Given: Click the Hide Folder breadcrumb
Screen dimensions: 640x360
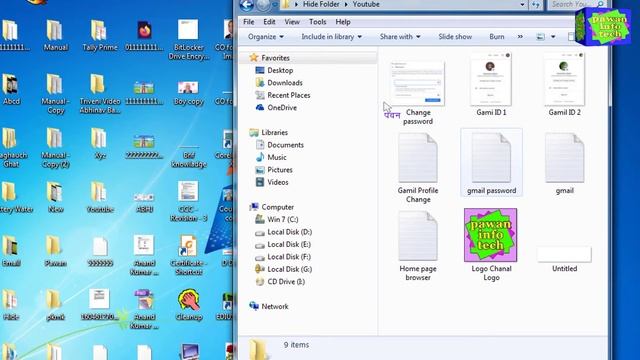Looking at the screenshot, I should click(x=321, y=4).
